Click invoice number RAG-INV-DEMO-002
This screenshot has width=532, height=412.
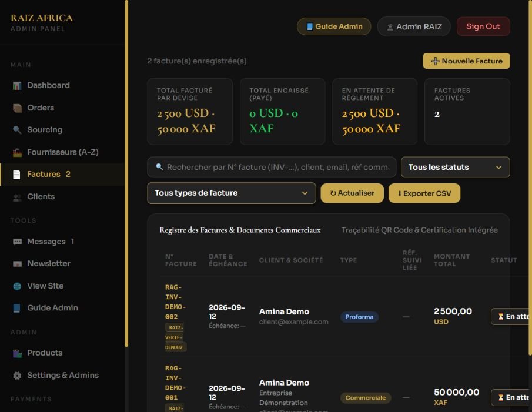[175, 302]
